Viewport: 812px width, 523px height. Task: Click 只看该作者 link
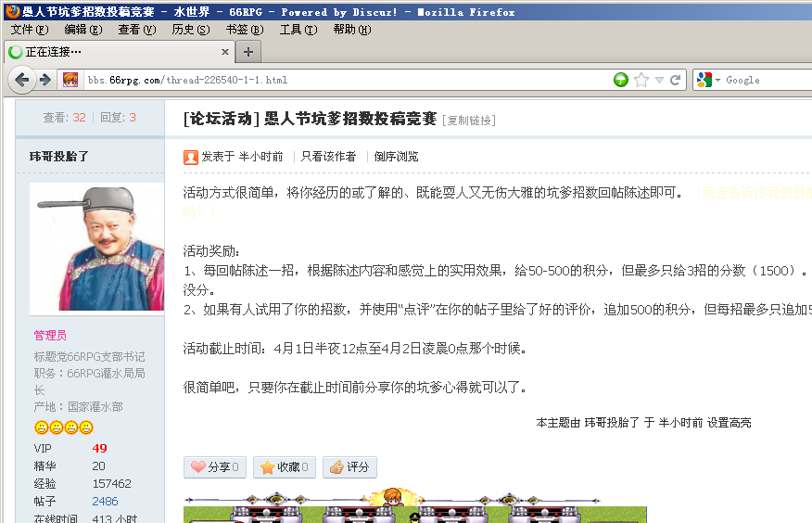(x=328, y=157)
